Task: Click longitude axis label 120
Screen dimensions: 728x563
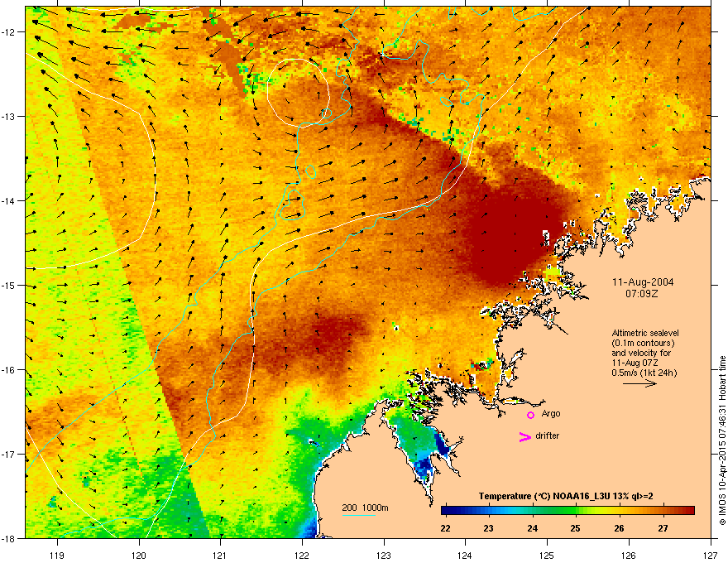Action: click(139, 555)
